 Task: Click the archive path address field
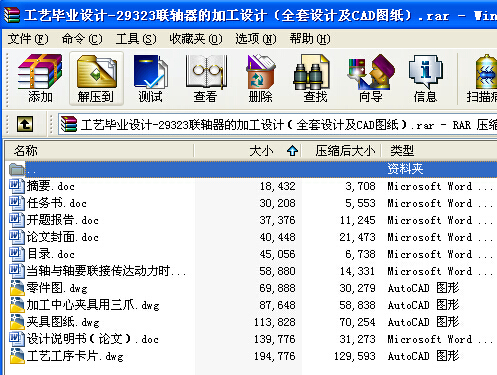click(278, 125)
